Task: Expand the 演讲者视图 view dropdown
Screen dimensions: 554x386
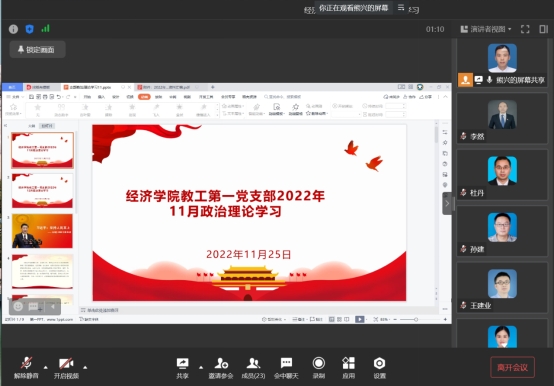Action: tap(486, 29)
